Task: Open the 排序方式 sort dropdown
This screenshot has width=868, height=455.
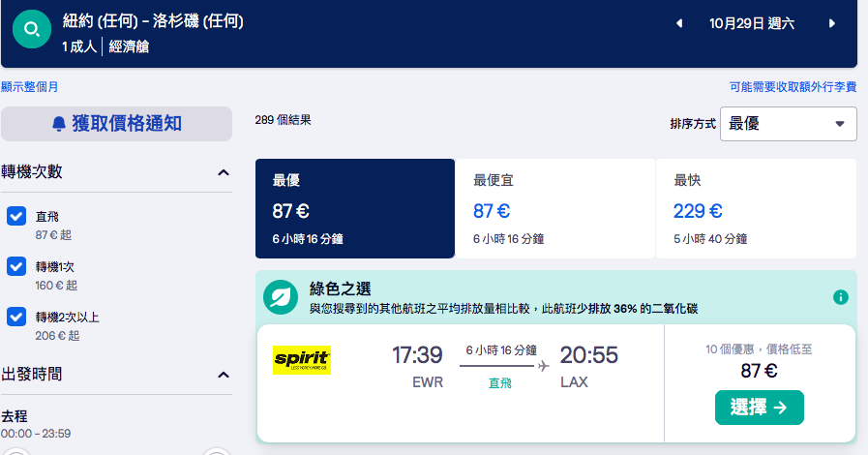Action: (x=788, y=124)
